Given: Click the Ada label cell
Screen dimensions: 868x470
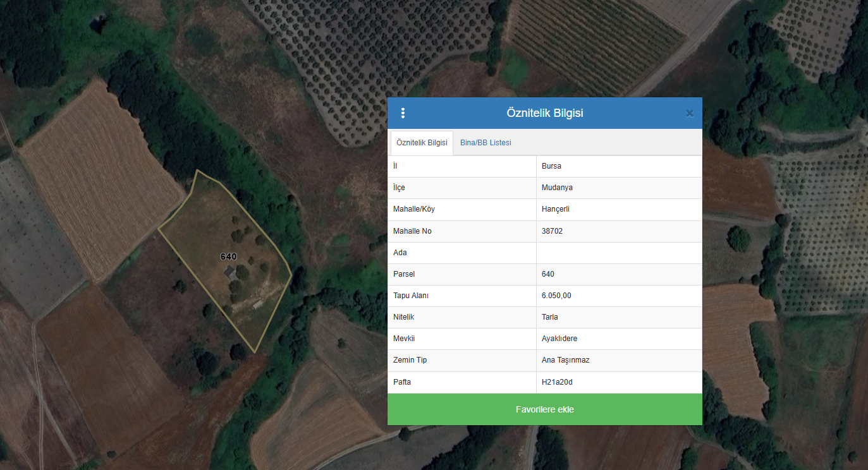Looking at the screenshot, I should 462,253.
